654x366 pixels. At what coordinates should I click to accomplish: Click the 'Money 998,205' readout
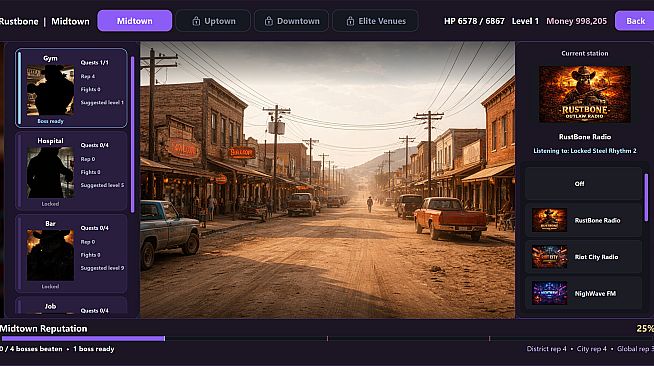[x=576, y=21]
